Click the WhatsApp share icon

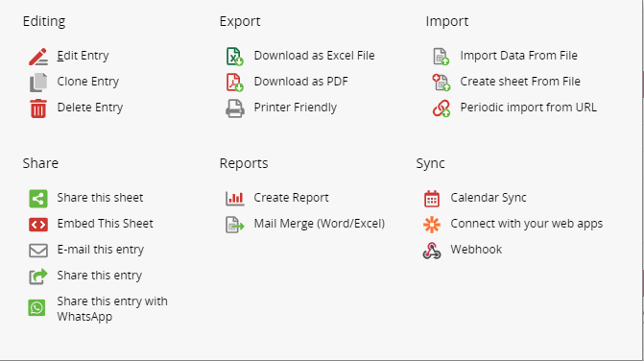point(37,307)
